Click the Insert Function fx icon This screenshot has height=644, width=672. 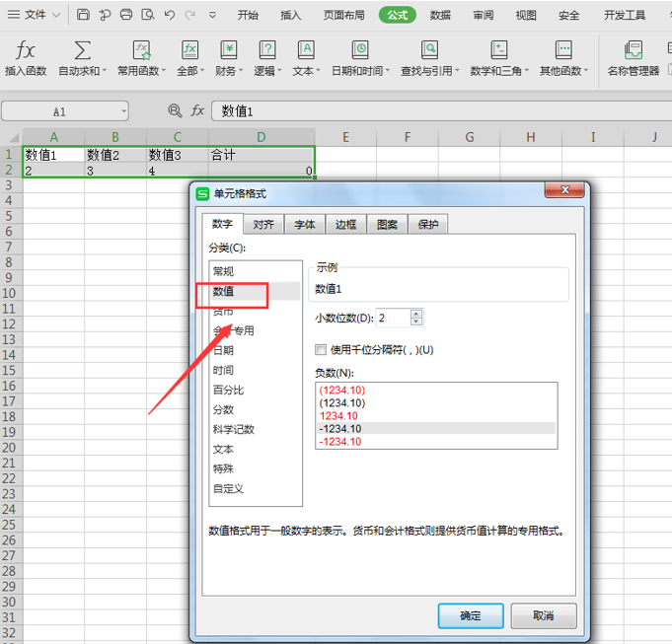(x=26, y=50)
